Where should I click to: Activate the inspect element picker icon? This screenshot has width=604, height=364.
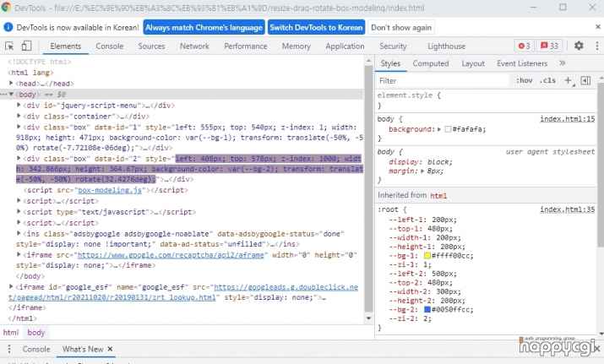tap(9, 46)
